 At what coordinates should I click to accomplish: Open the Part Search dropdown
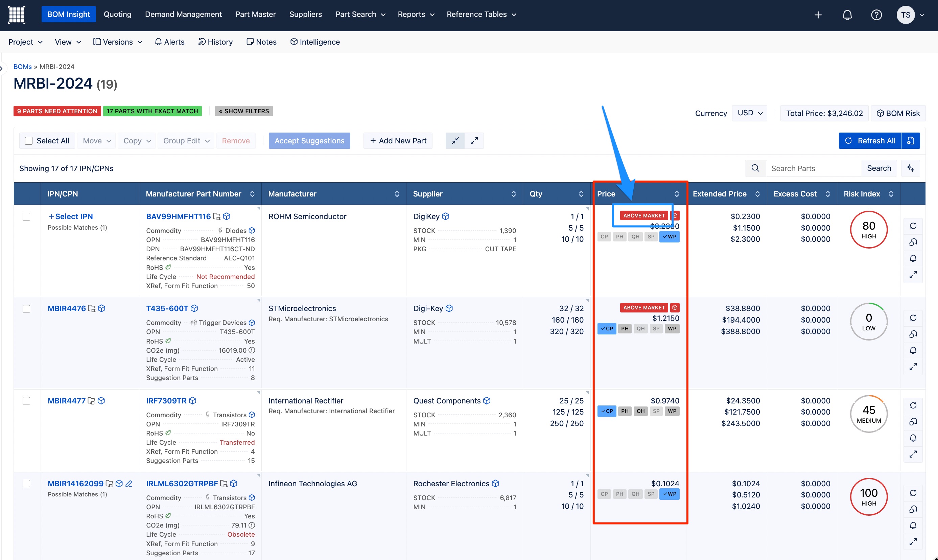pos(360,14)
